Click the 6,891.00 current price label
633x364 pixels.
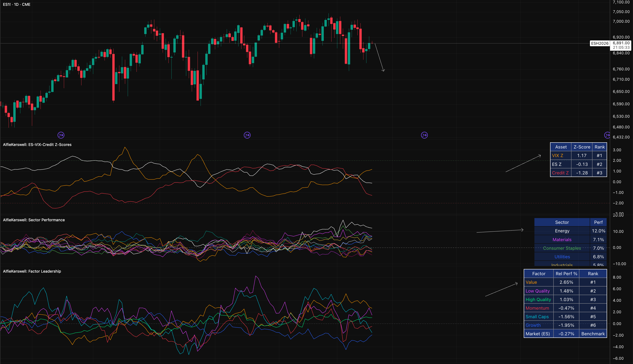[621, 43]
